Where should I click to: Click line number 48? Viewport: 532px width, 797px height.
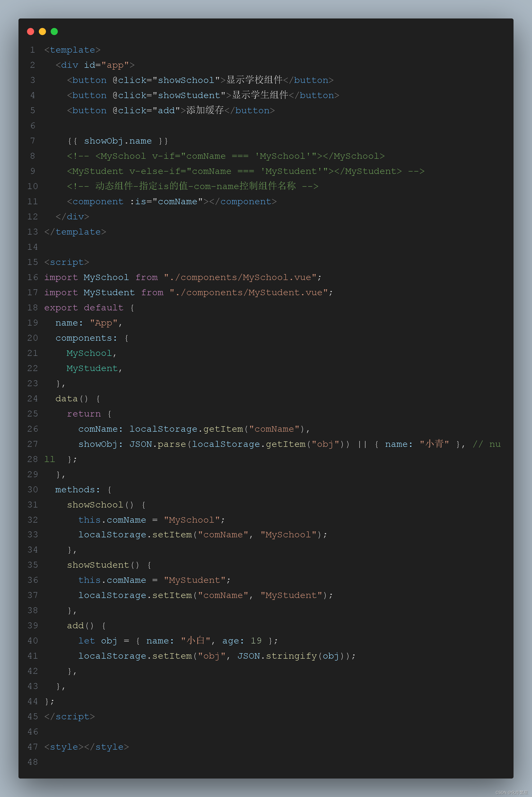33,762
